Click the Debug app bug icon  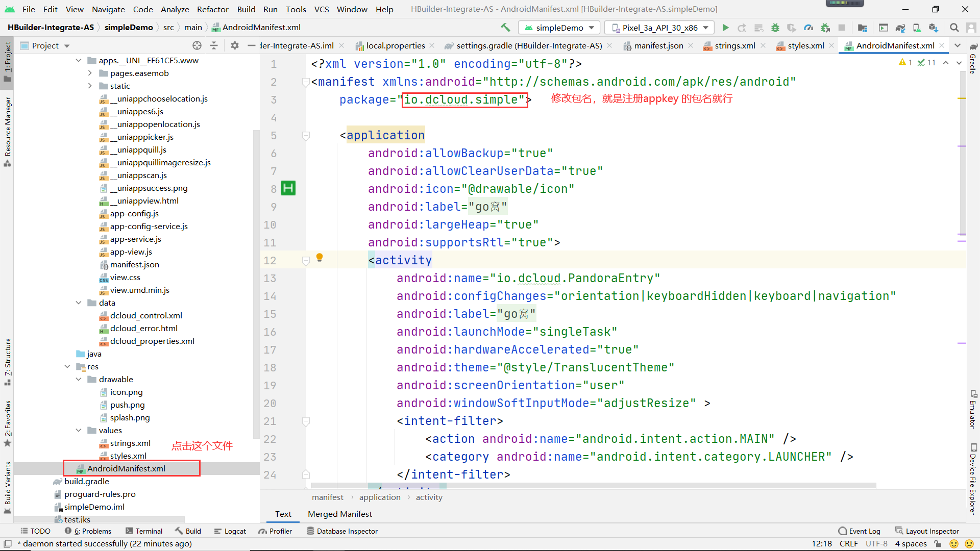coord(775,28)
